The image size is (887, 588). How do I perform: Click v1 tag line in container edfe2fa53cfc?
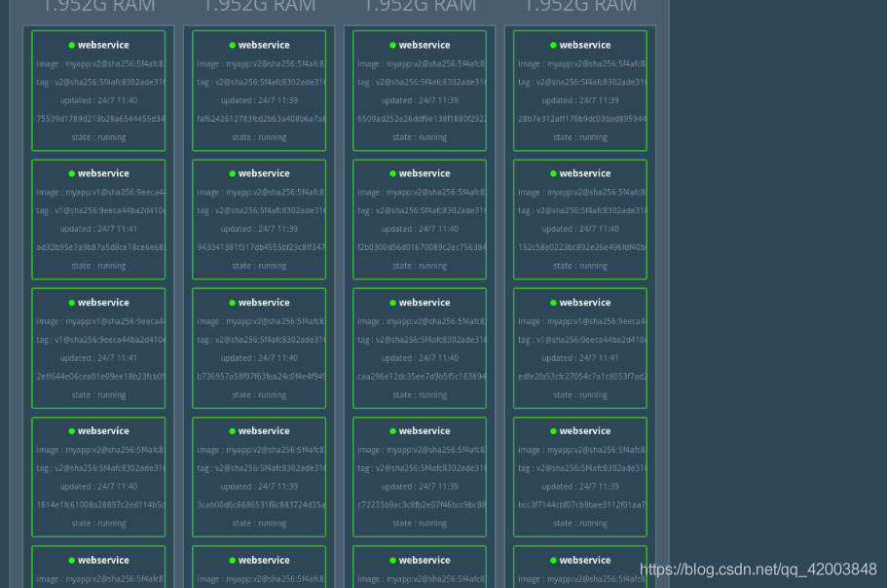point(582,340)
